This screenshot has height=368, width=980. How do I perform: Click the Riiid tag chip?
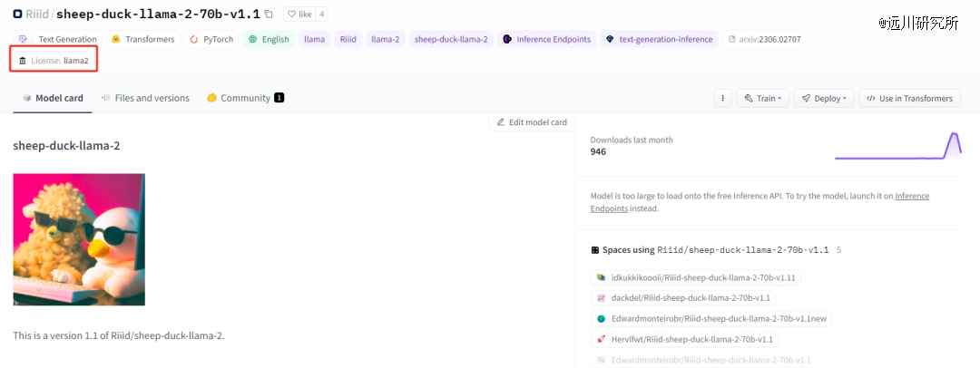348,39
